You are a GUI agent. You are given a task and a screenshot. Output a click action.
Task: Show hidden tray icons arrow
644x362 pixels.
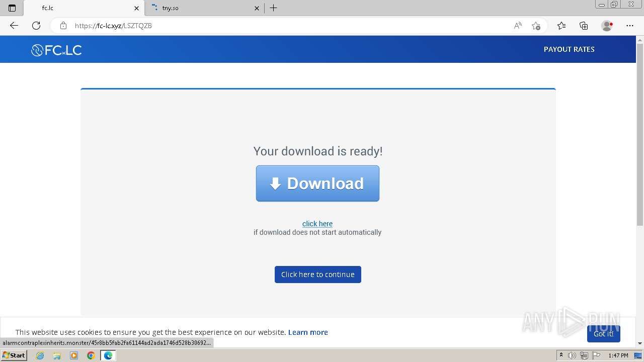pos(561,355)
